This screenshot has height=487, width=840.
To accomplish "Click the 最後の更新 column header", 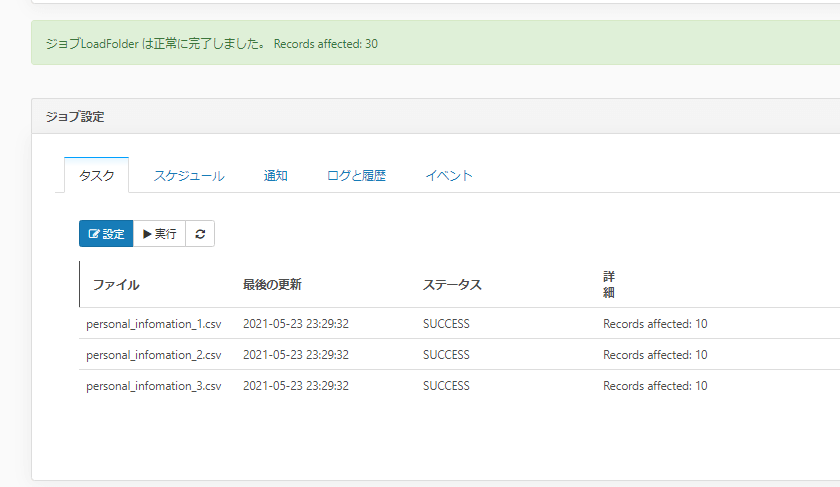I will (272, 285).
